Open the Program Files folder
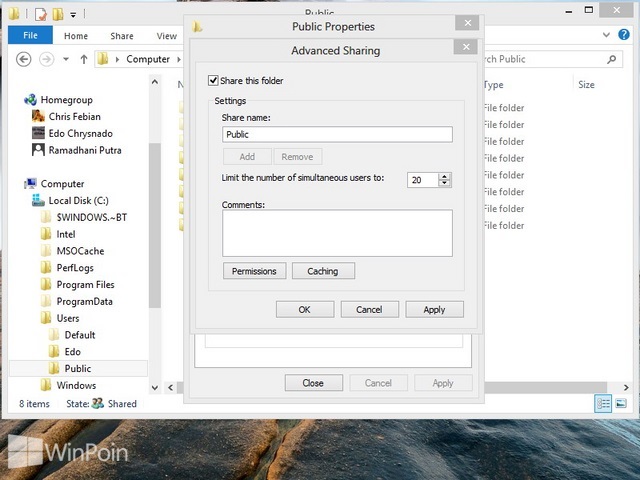This screenshot has height=480, width=640. tap(85, 284)
